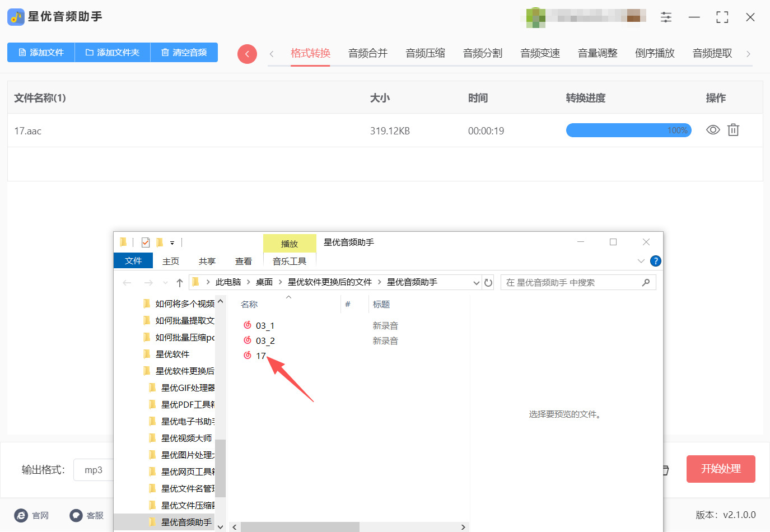Open the mp3 output format dropdown
This screenshot has width=770, height=532.
94,469
